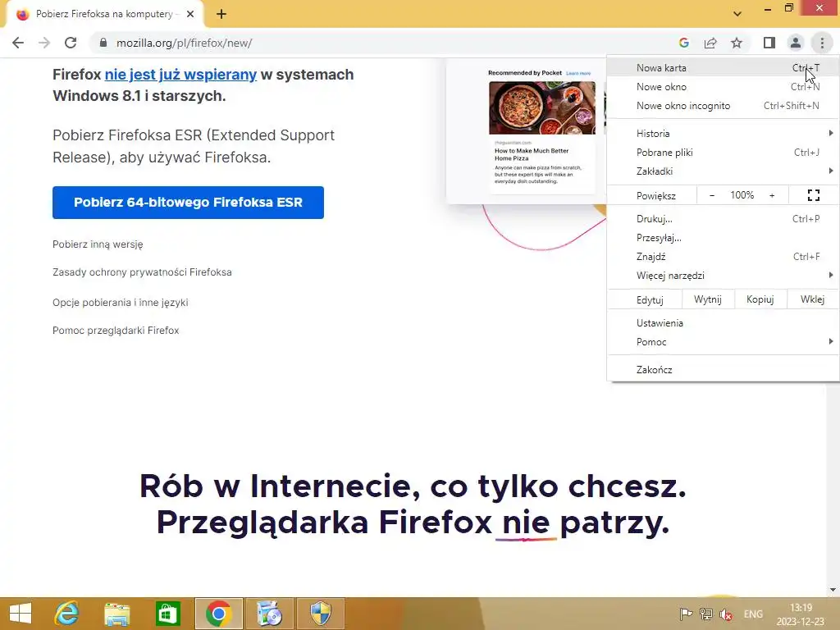Close the Pobierz Firefoksa tab
The image size is (840, 630).
[x=190, y=15]
